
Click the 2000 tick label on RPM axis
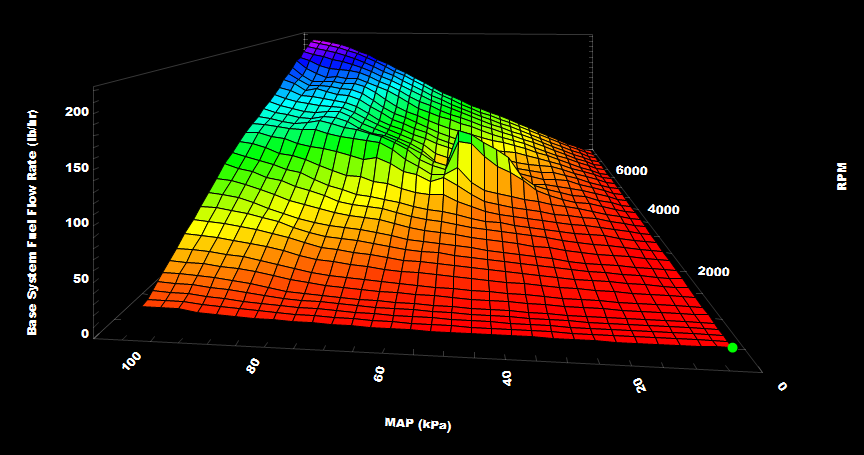point(711,272)
